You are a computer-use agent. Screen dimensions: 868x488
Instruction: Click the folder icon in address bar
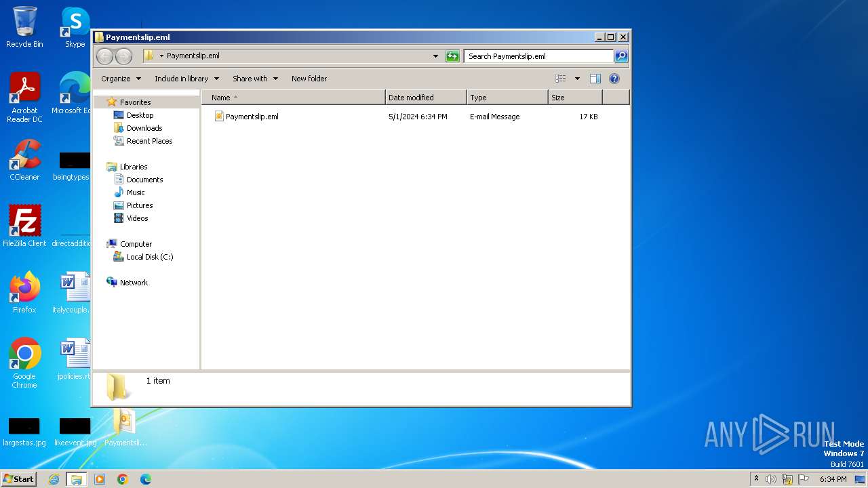coord(149,56)
